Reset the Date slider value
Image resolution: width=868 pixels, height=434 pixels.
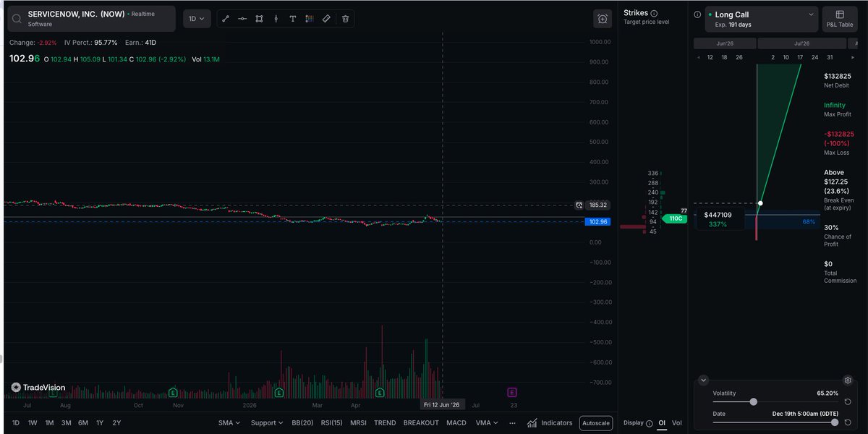[848, 422]
